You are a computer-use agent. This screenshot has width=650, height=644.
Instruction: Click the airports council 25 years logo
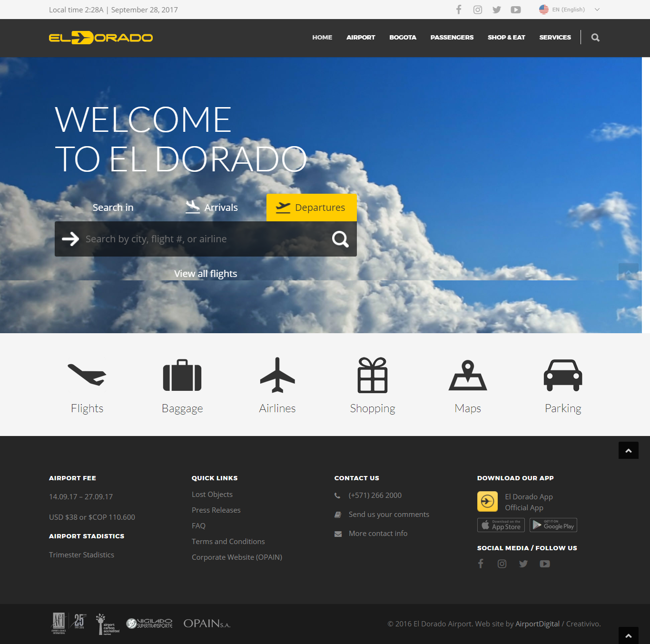(x=68, y=624)
